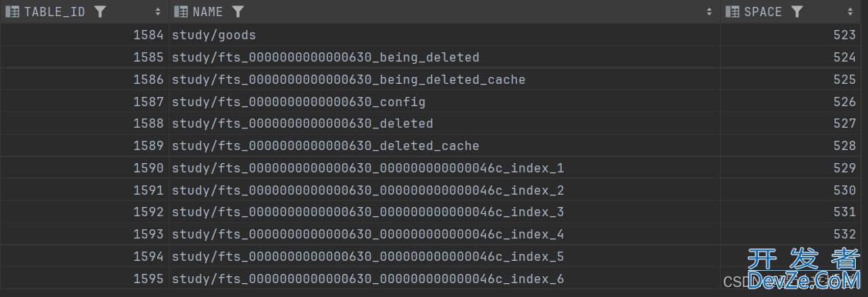Screen dimensions: 868x297
Task: Click the table icon beside TABLE_ID
Action: click(x=13, y=12)
